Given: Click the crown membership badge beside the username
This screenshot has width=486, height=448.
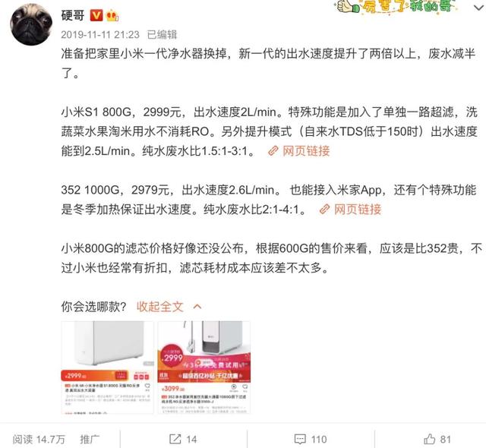Looking at the screenshot, I should 112,15.
